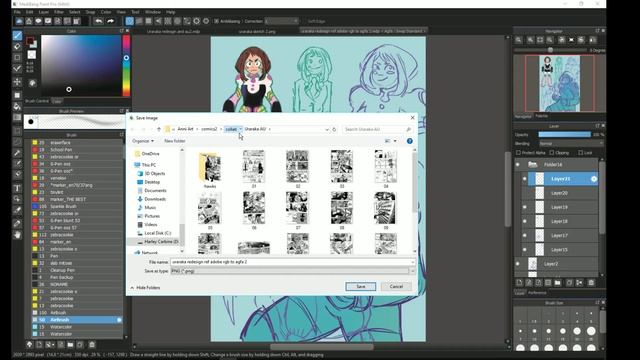Click the Redo arrow in top toolbar

pos(110,21)
